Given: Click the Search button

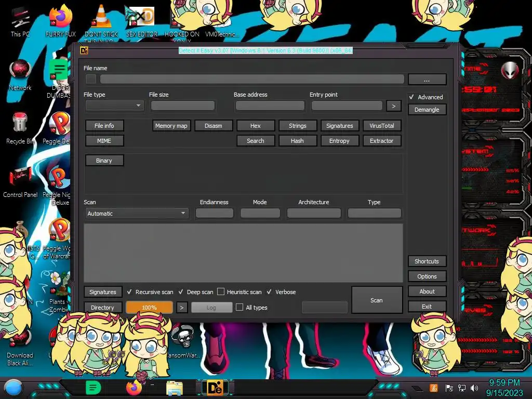Looking at the screenshot, I should (x=256, y=140).
